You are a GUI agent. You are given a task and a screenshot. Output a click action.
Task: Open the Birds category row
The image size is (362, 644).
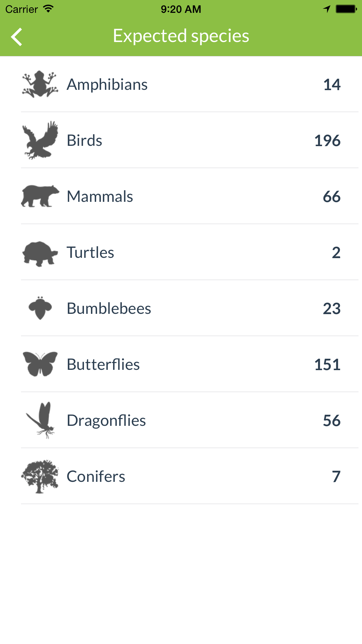[190, 140]
